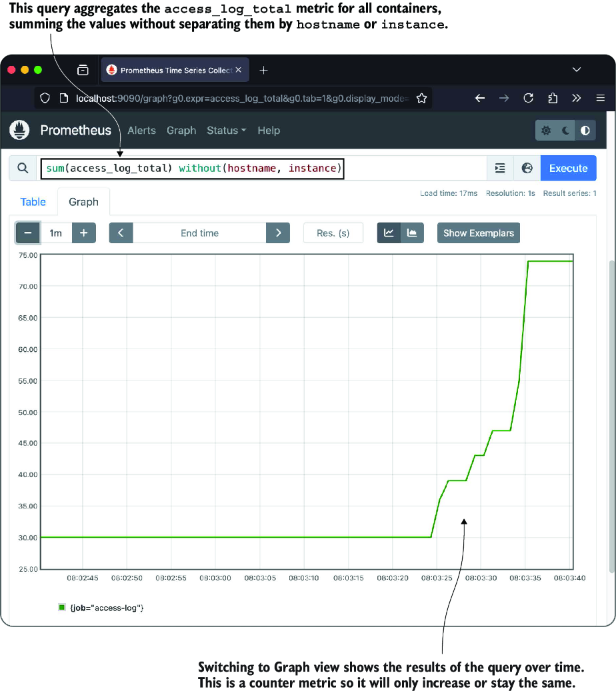Bookmark this page with star icon
Viewport: 616px width, 691px height.
(x=421, y=98)
